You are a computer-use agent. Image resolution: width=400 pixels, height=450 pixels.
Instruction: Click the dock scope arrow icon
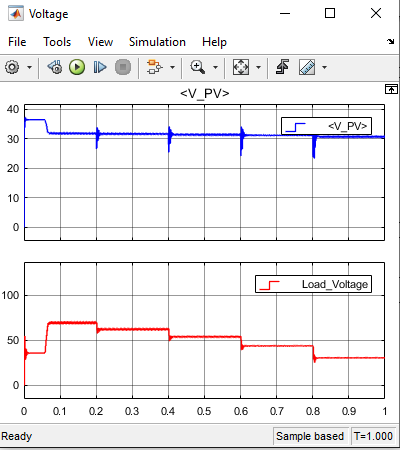(x=391, y=41)
